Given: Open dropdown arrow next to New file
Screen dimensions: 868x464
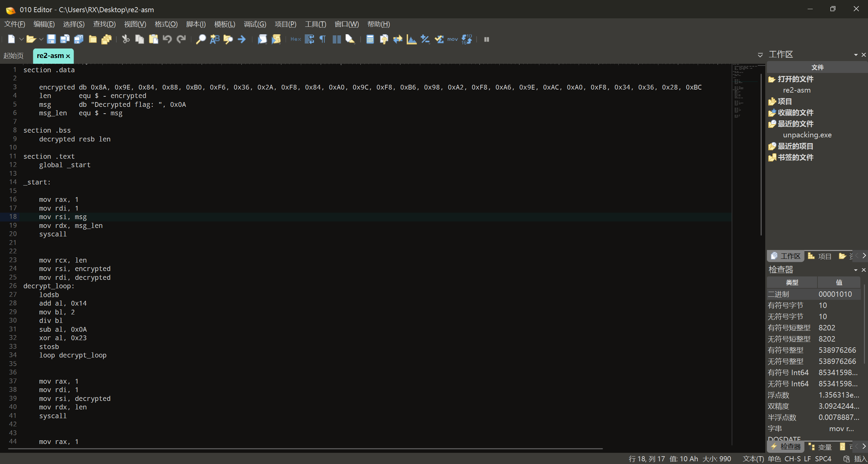Looking at the screenshot, I should (x=21, y=39).
